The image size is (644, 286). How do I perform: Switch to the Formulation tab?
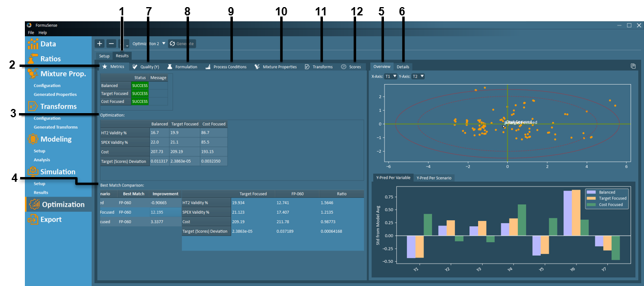[182, 67]
